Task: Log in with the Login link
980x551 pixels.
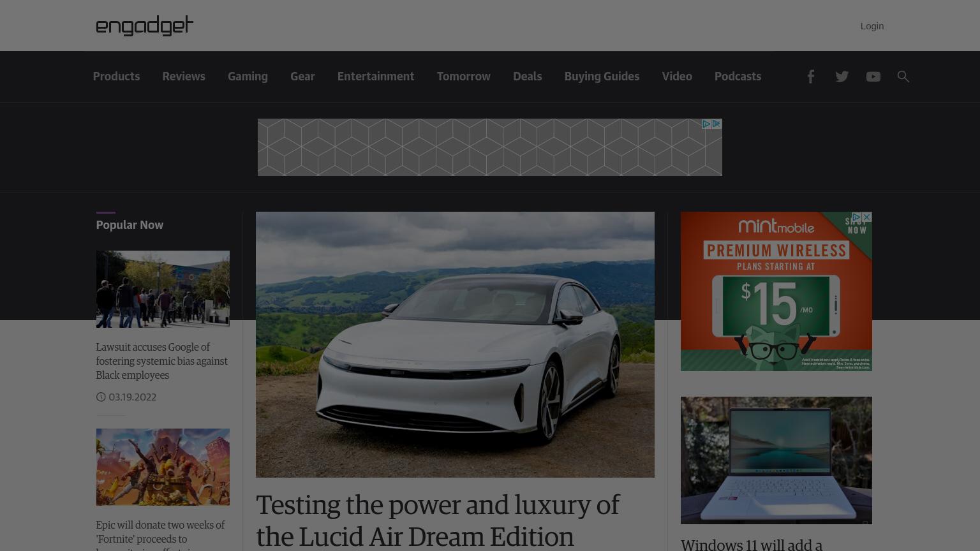Action: (x=872, y=26)
